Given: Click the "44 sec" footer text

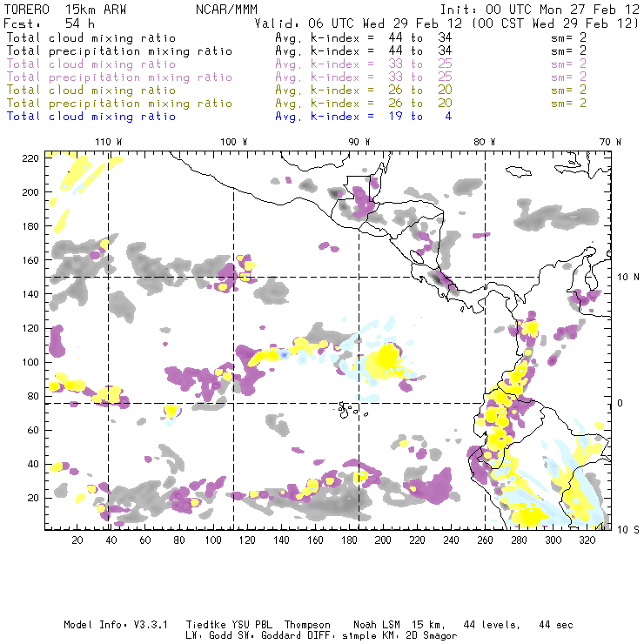Looking at the screenshot, I should coord(556,625).
